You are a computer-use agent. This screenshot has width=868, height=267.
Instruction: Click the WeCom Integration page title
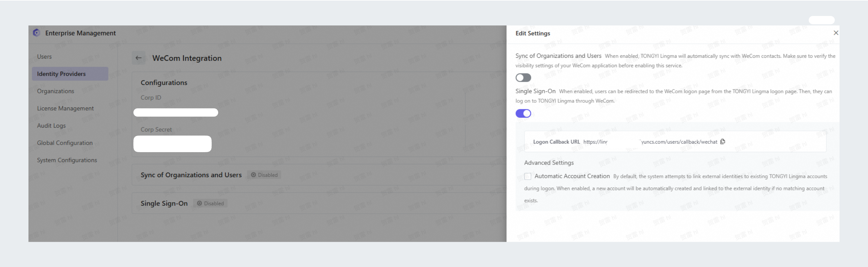[x=187, y=58]
